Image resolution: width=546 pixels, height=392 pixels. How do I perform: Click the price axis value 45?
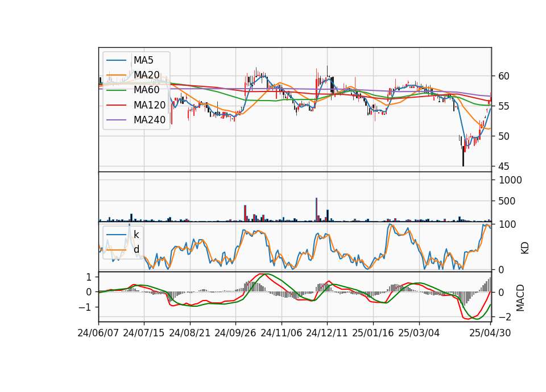[x=503, y=166]
